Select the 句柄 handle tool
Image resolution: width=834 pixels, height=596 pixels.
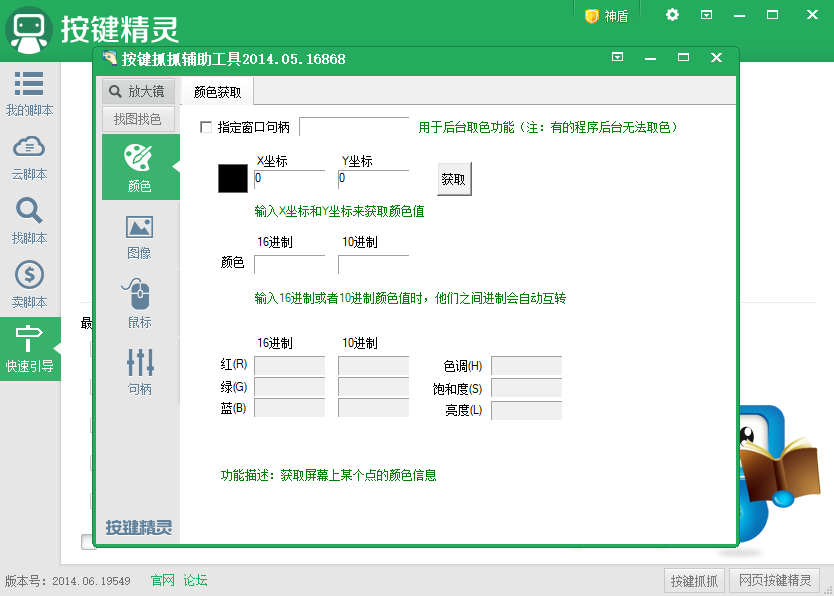(x=139, y=372)
